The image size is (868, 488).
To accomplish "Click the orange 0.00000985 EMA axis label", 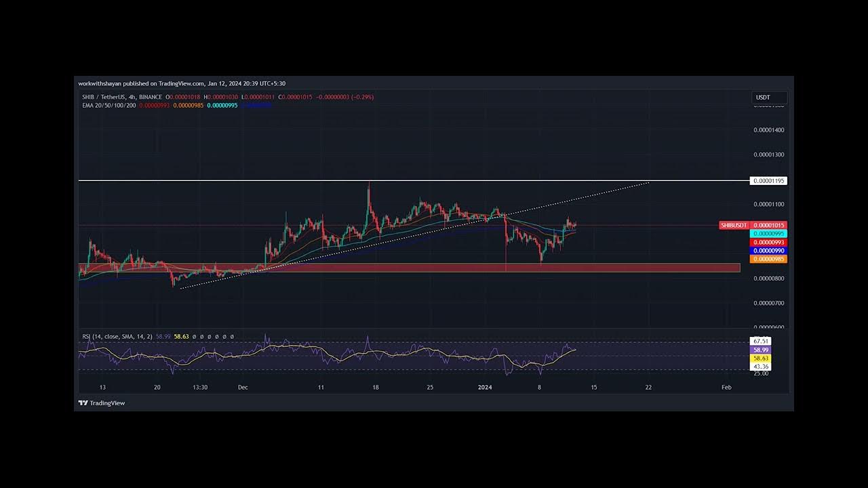I will click(x=768, y=259).
